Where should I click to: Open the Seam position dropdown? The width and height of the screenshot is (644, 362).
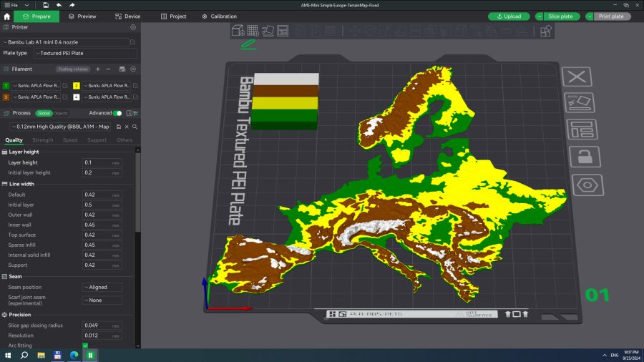pyautogui.click(x=102, y=288)
